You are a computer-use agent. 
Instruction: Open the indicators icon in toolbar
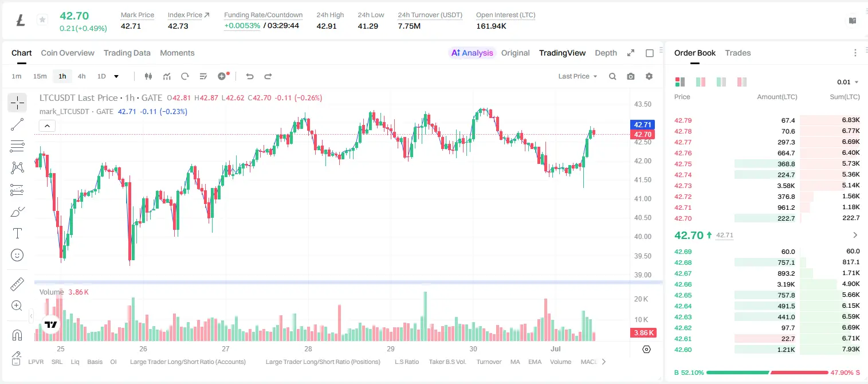pyautogui.click(x=167, y=76)
